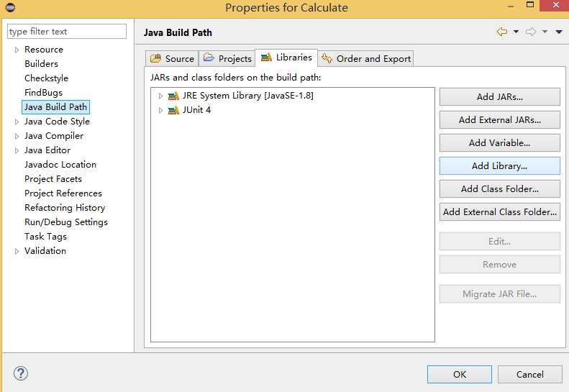Click the Edit... button
This screenshot has height=392, width=569.
500,242
